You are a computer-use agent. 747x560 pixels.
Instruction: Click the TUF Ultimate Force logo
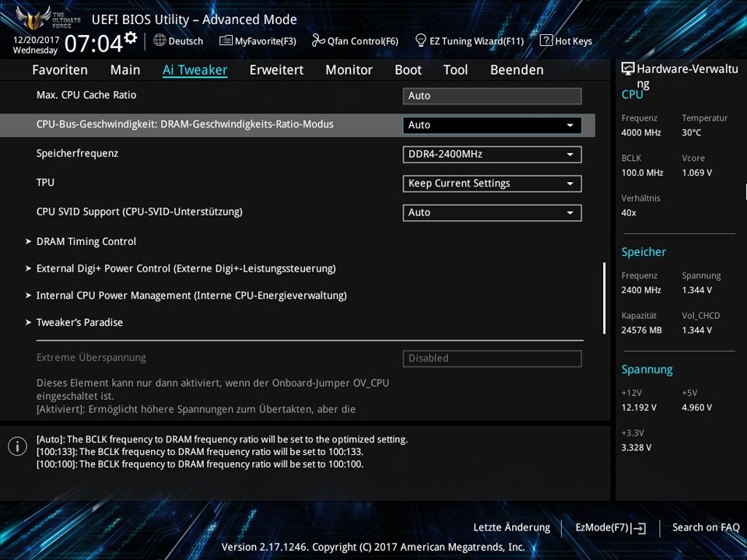coord(47,18)
